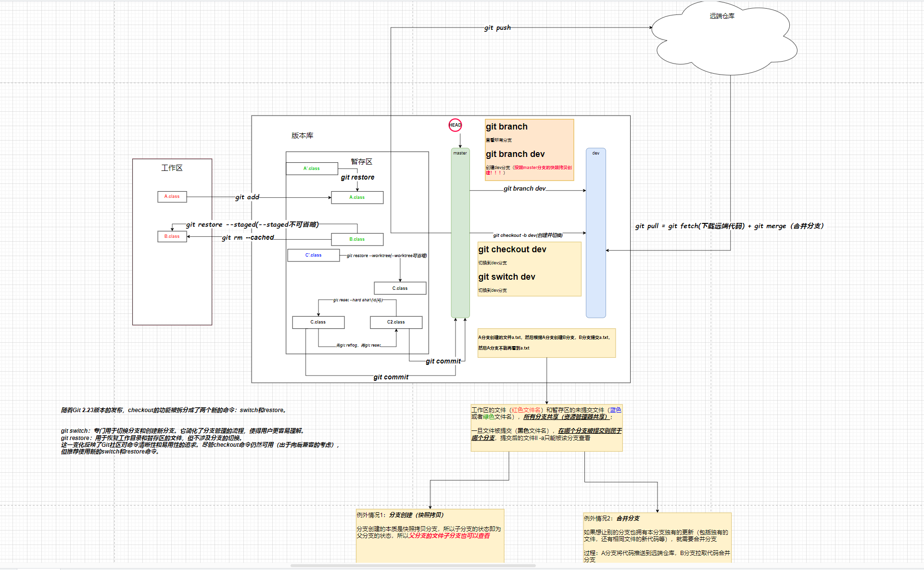Click the git branch dev arrow label
The image size is (924, 570).
coord(524,189)
